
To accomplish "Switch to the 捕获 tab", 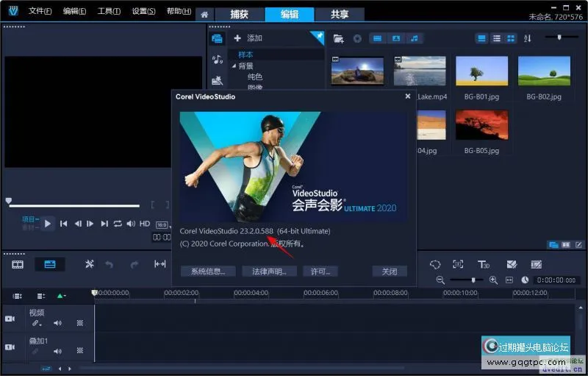I will coord(239,14).
